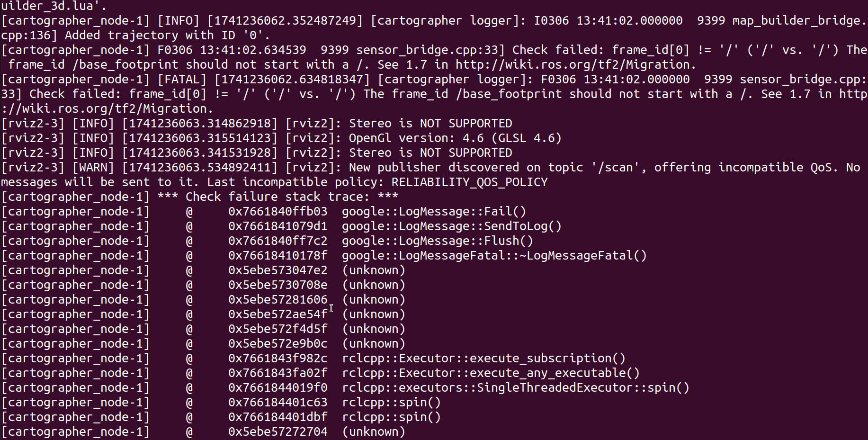The height and width of the screenshot is (440, 868).
Task: Click the google::LogMessage::Flush() text
Action: [x=438, y=241]
